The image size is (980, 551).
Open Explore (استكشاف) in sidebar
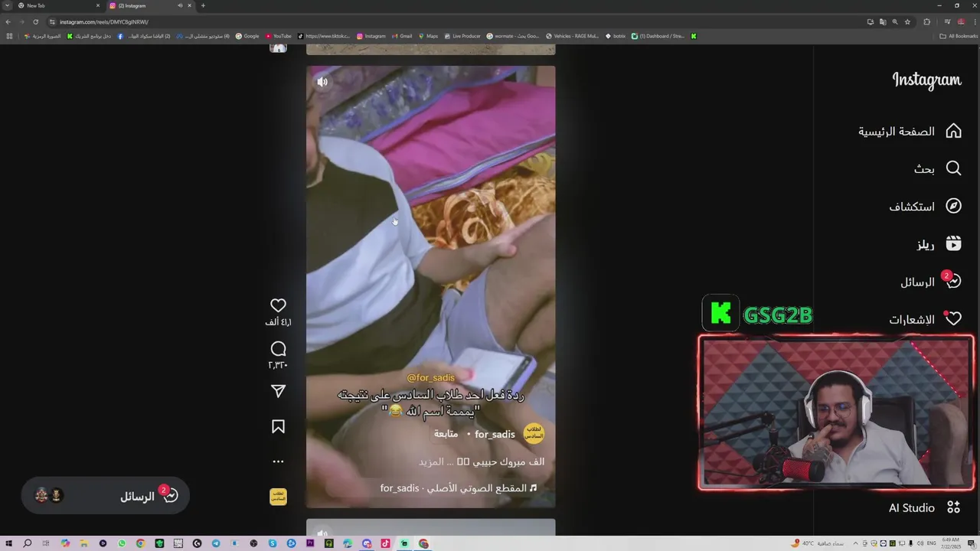(x=925, y=207)
